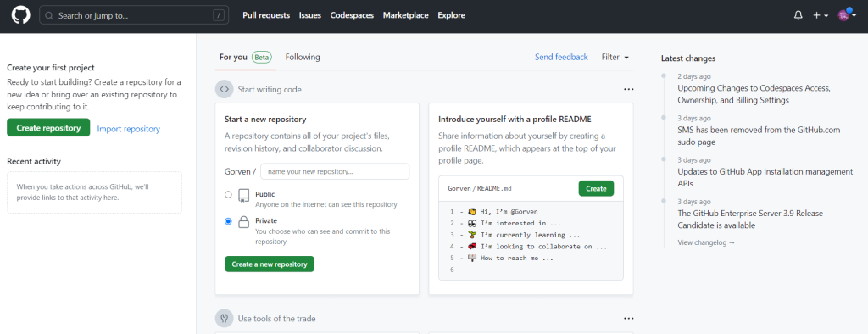Open Updates to GitHub App installation article
The image size is (868, 334).
pyautogui.click(x=765, y=177)
